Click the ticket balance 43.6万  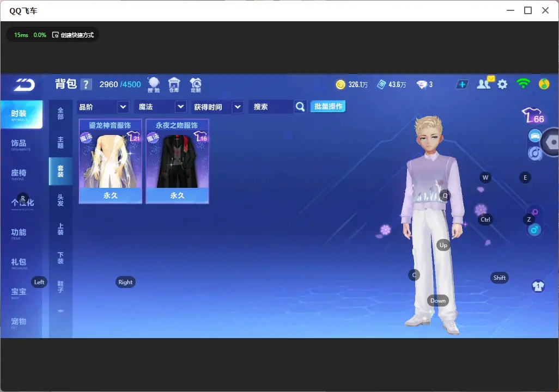tap(391, 84)
